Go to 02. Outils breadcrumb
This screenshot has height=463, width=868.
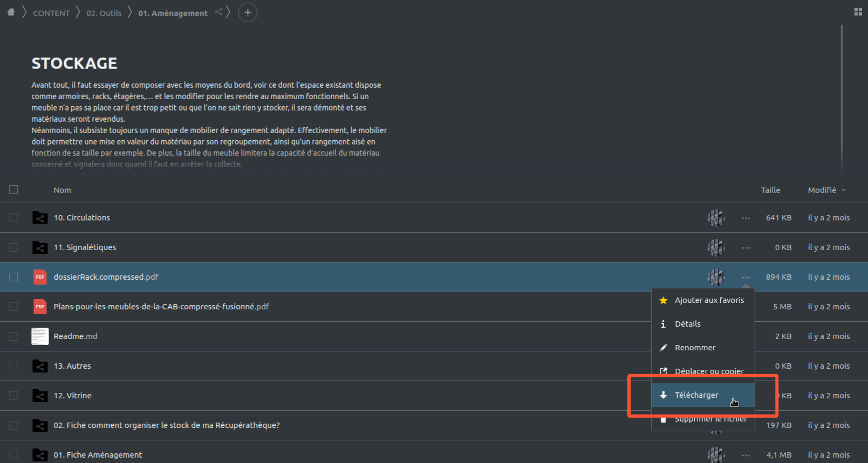point(104,13)
